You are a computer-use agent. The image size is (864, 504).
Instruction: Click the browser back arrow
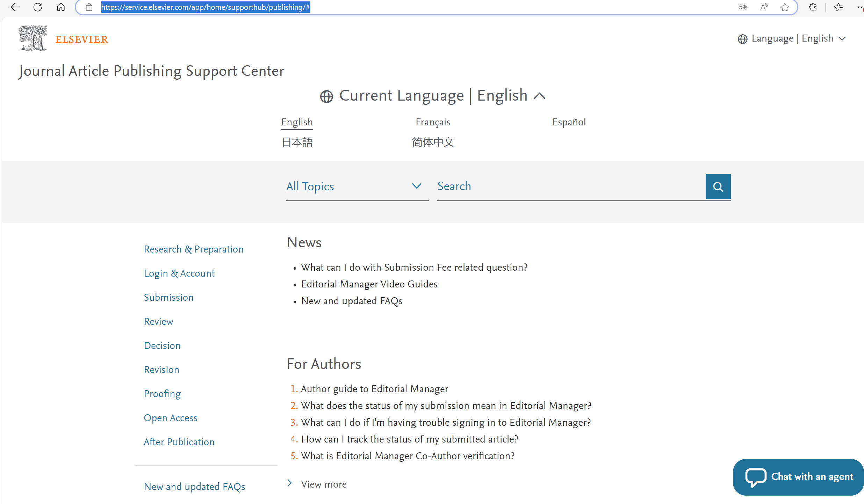tap(15, 7)
